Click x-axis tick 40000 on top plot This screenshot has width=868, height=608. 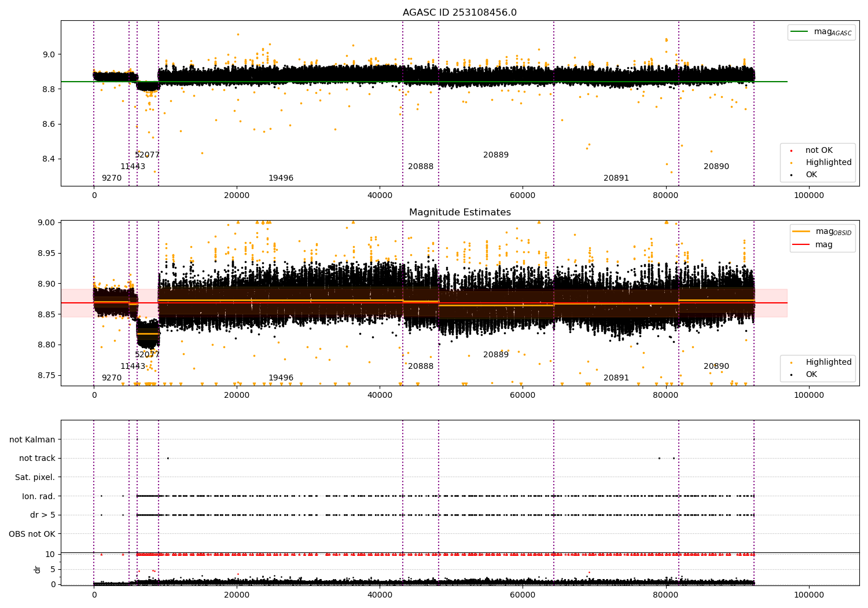click(x=380, y=196)
